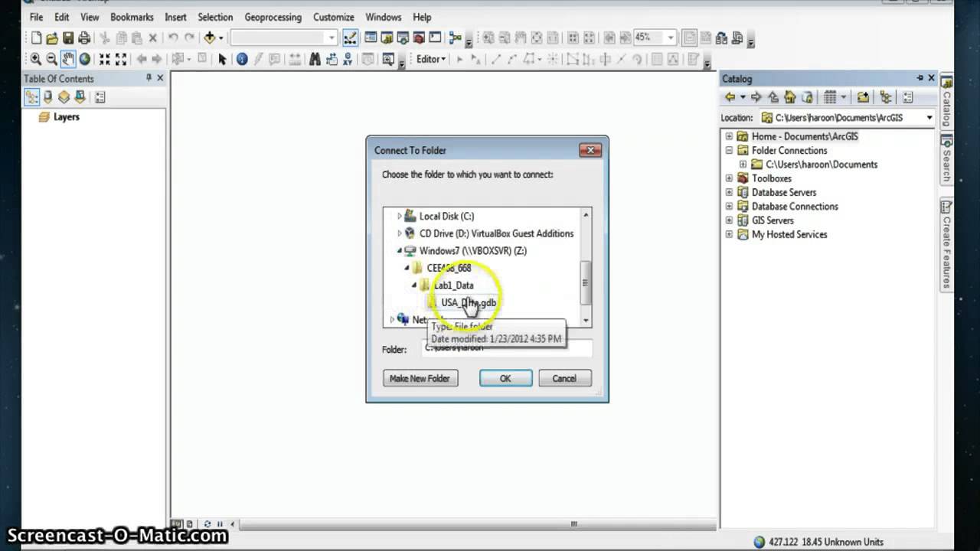Click the New Map File icon
980x551 pixels.
pos(36,37)
